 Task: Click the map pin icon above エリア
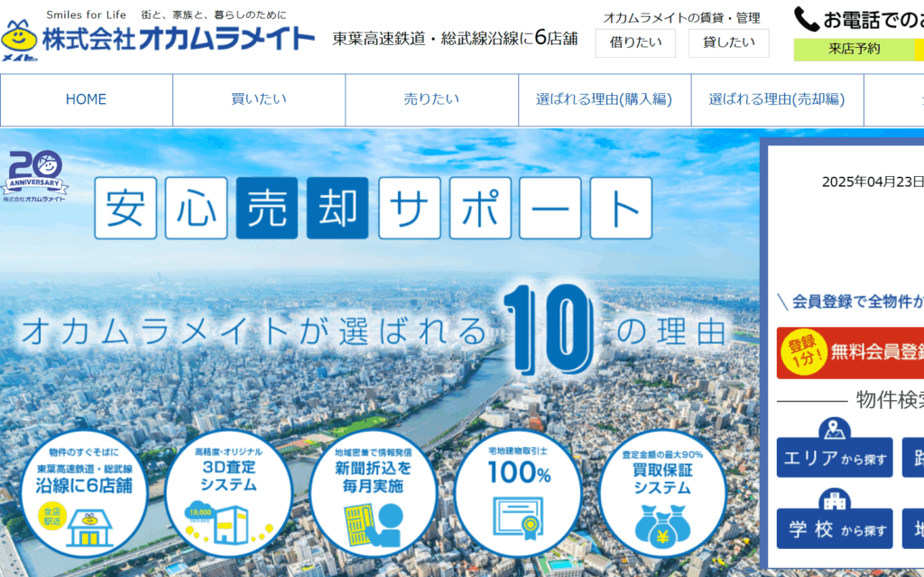tap(835, 429)
